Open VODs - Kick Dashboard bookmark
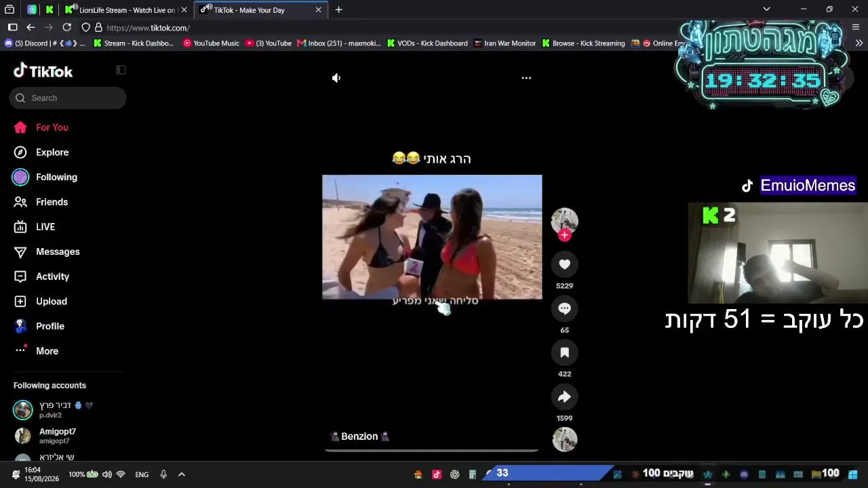The width and height of the screenshot is (868, 488). (x=427, y=43)
